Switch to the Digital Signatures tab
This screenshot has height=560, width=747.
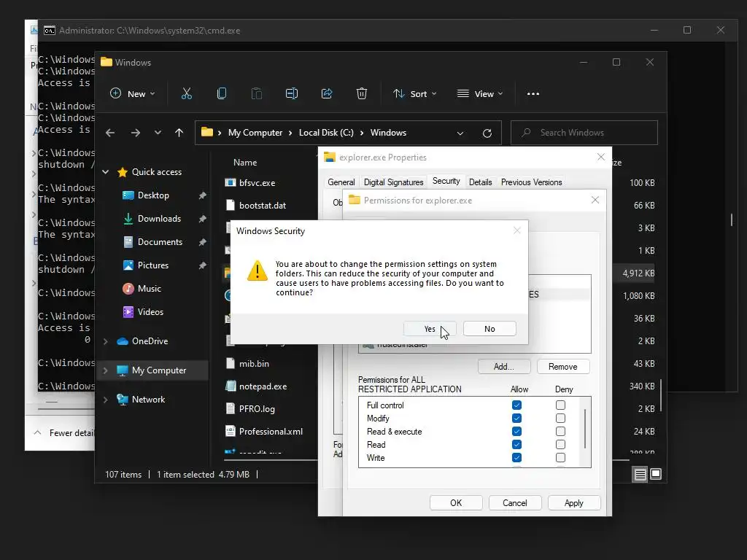(x=393, y=182)
